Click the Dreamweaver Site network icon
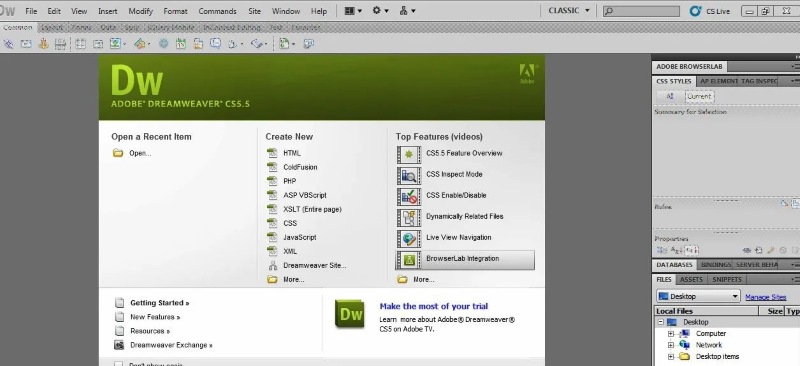 point(273,265)
